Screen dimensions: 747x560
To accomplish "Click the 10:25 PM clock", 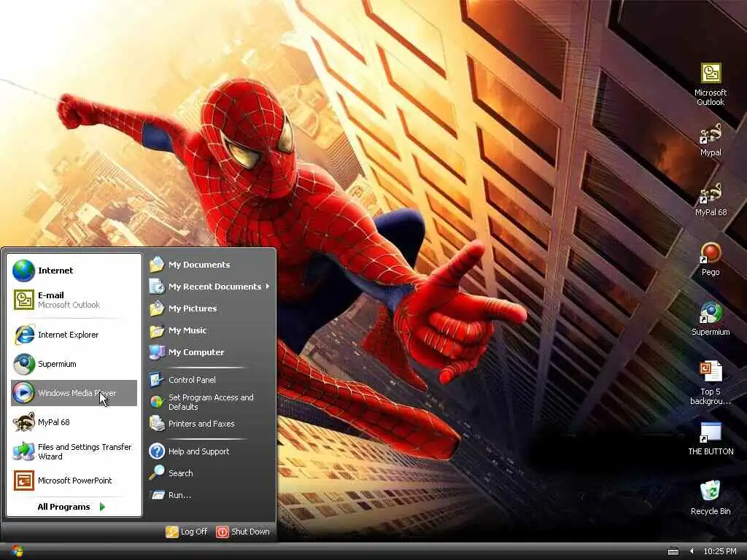I will (720, 551).
